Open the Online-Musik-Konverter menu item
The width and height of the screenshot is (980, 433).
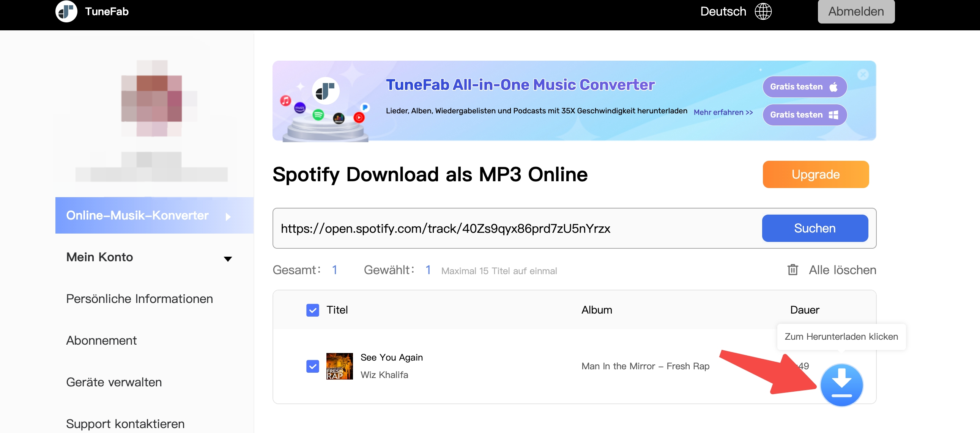pos(154,215)
